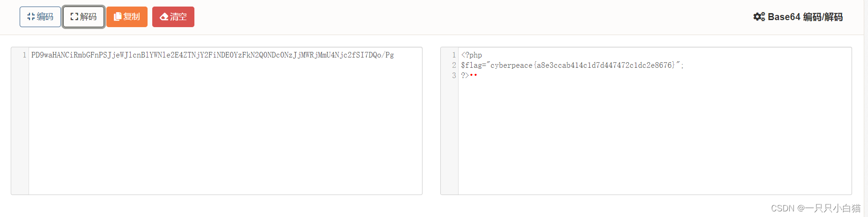
Task: Click the eraser icon on red 清空 button
Action: click(x=164, y=17)
